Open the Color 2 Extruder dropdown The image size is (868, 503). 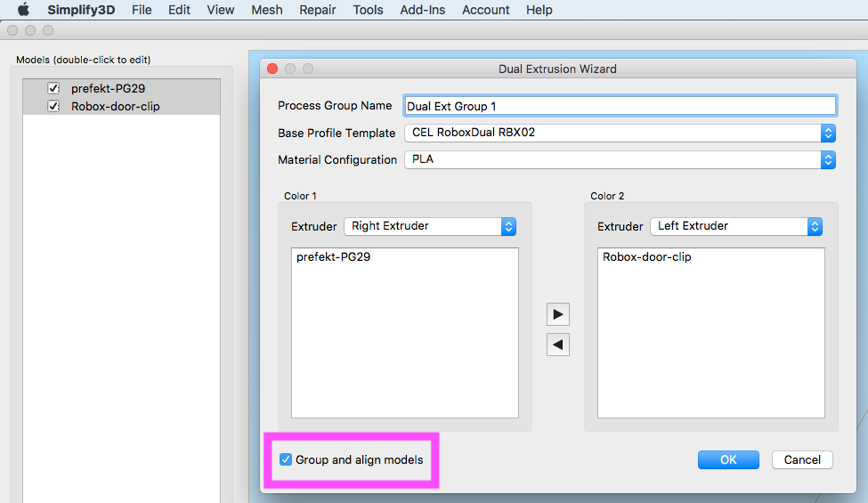736,226
